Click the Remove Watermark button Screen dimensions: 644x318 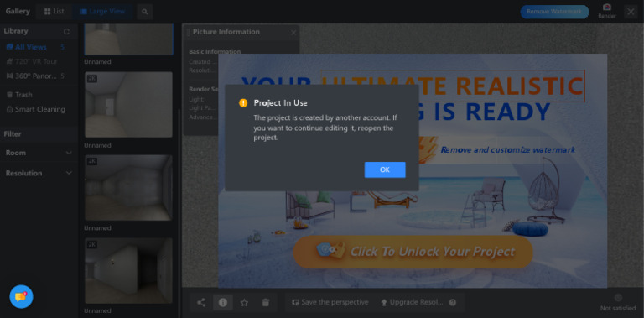[554, 12]
